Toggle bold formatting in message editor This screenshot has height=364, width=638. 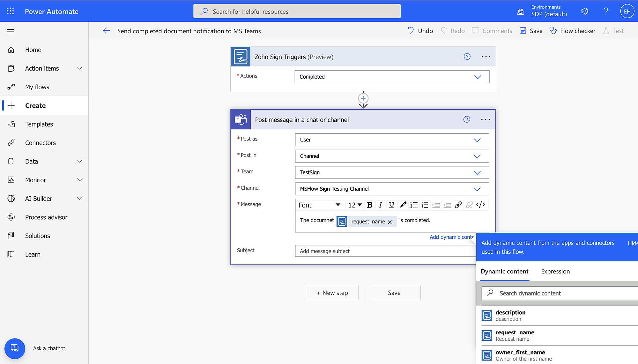click(x=370, y=205)
